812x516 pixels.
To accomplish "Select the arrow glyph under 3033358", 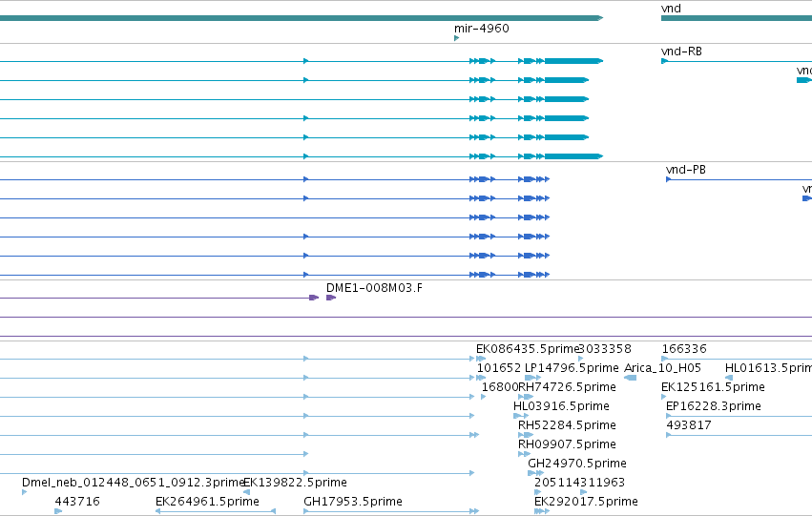I will (x=580, y=359).
